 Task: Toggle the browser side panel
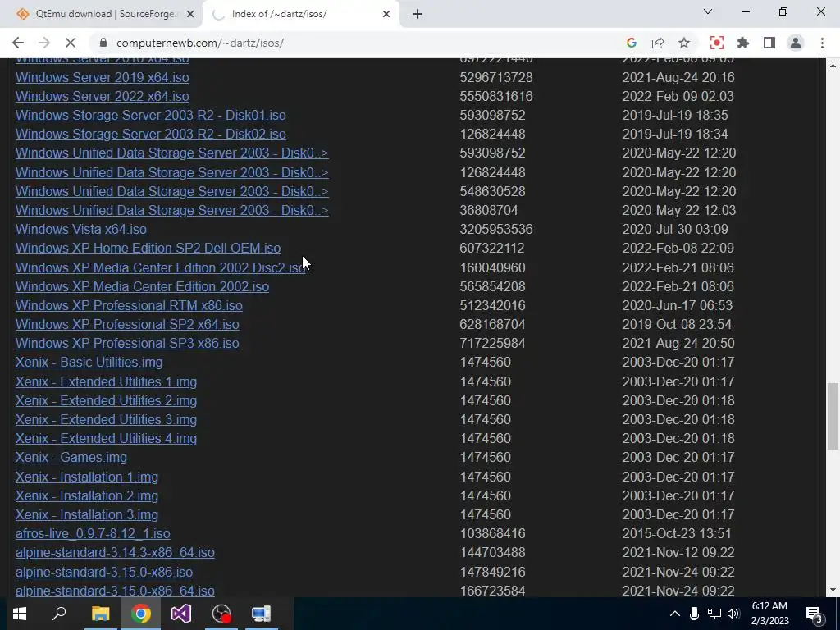[x=769, y=43]
